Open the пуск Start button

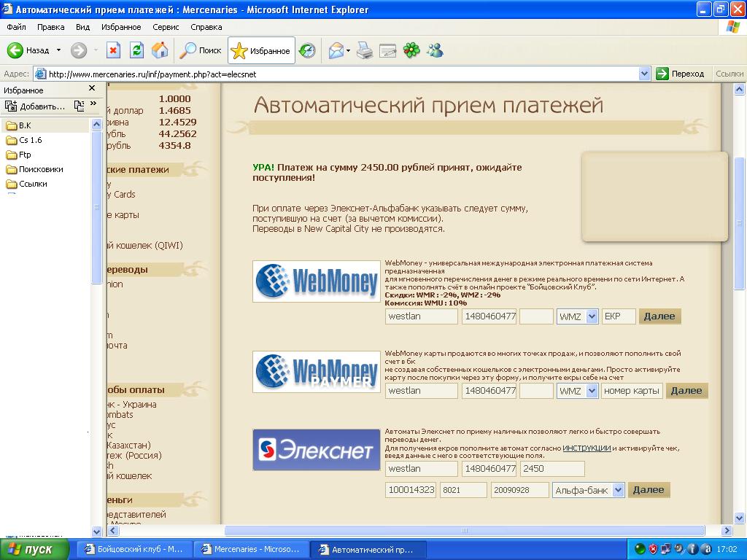pyautogui.click(x=35, y=550)
